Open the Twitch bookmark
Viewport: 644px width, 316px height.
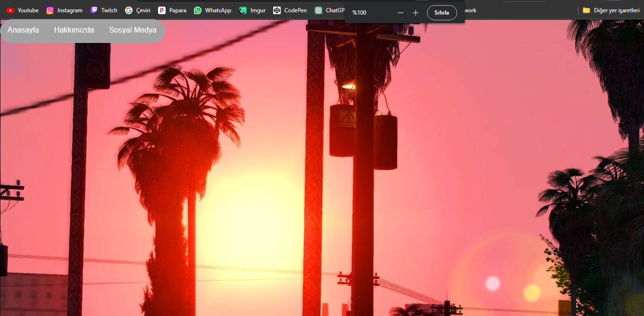click(104, 10)
